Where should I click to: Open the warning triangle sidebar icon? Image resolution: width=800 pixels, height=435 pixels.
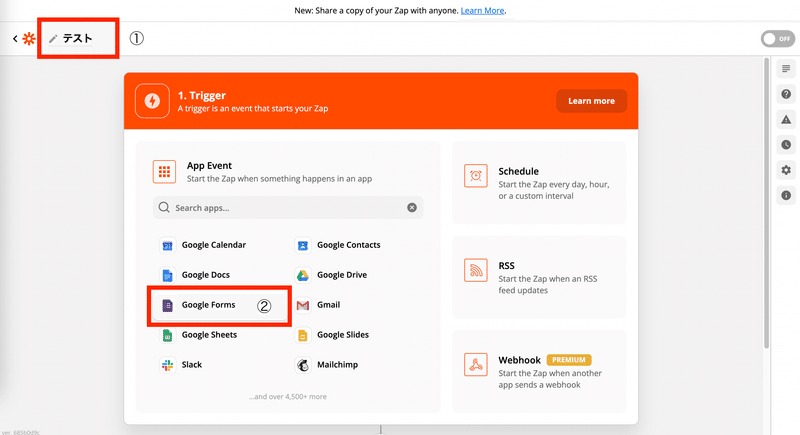point(786,119)
